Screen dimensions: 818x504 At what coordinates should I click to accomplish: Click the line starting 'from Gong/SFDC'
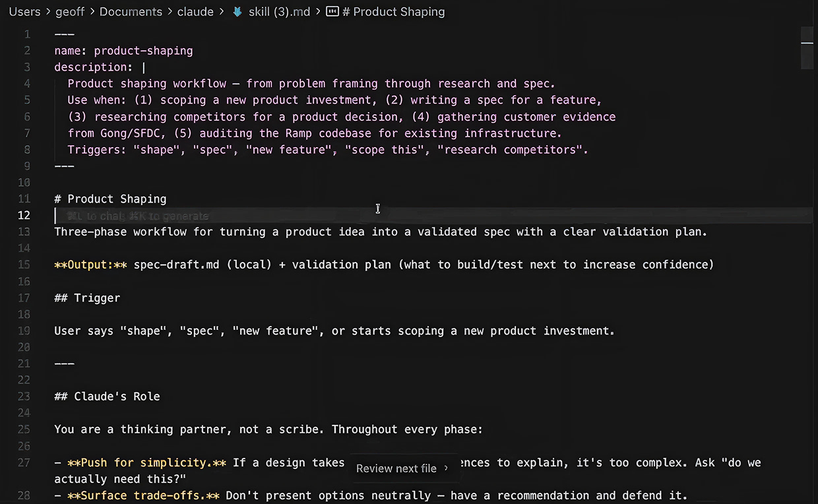click(315, 133)
